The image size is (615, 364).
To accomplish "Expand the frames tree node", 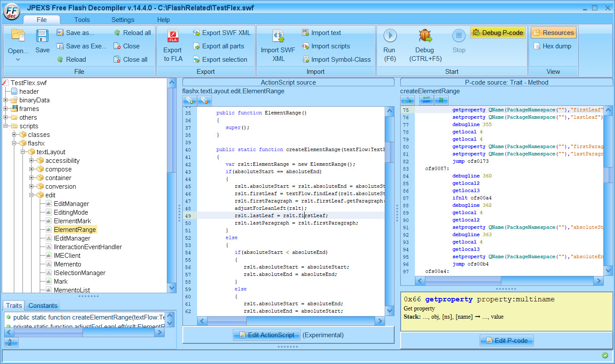I will 6,109.
